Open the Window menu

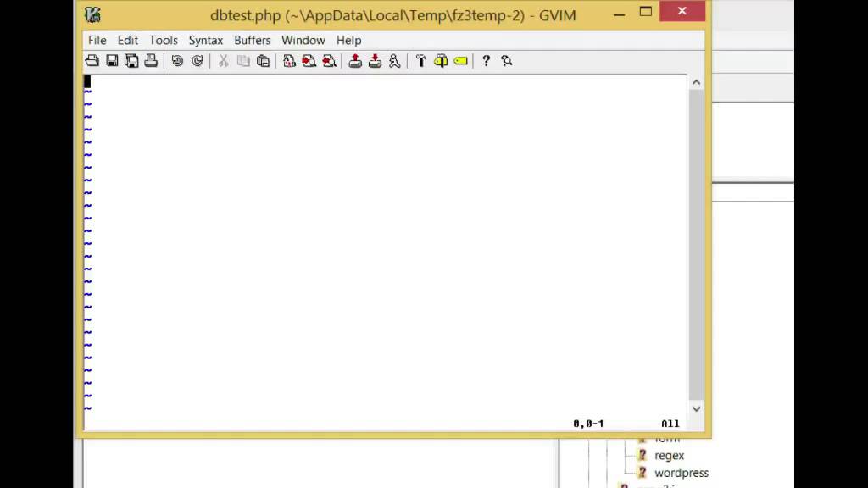(x=303, y=41)
